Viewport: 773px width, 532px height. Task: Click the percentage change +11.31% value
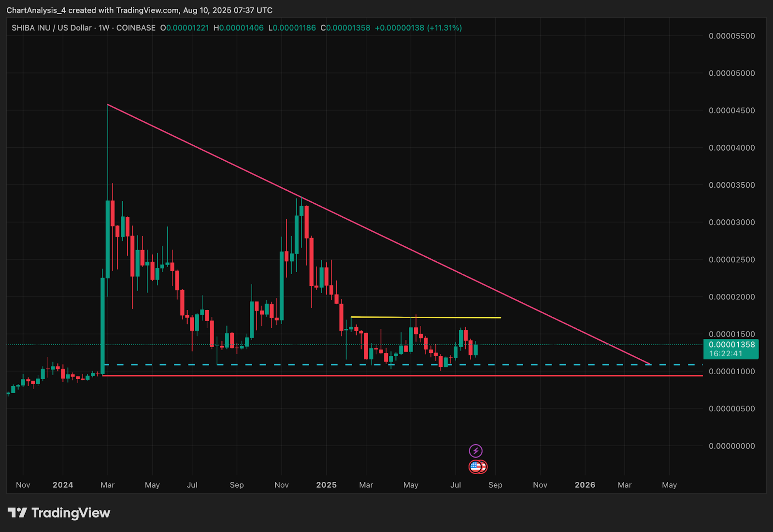point(444,28)
